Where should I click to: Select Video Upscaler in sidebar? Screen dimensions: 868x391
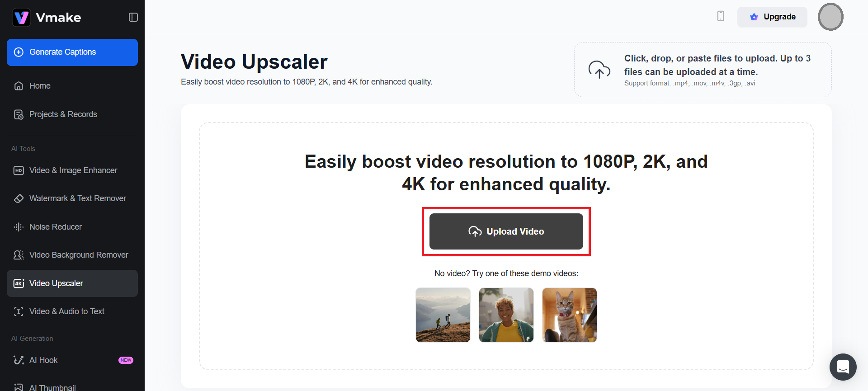pos(72,283)
